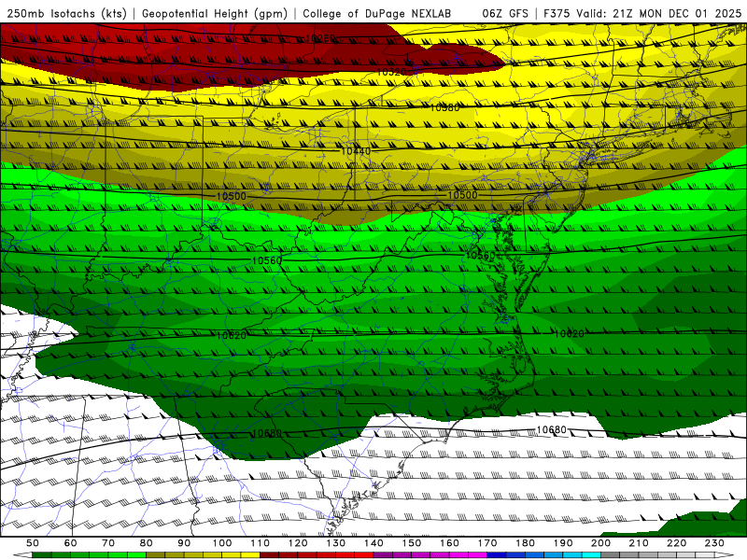This screenshot has height=560, width=747.
Task: Click the 150 legend tick label
Action: [x=412, y=543]
